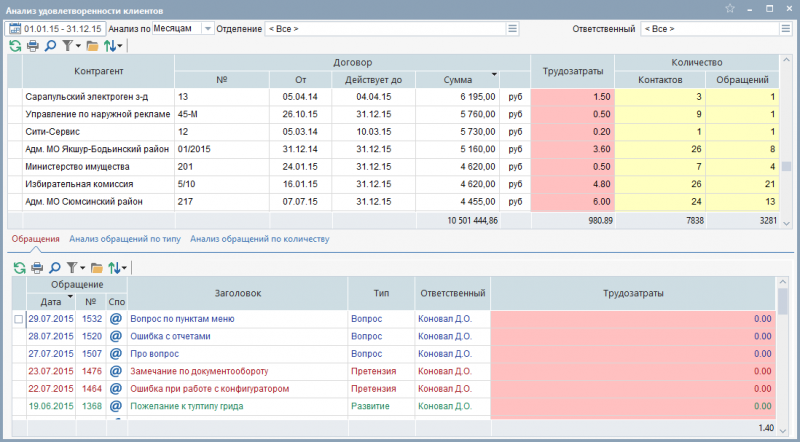The width and height of the screenshot is (800, 442).
Task: Click email icon for request 1507
Action: [x=116, y=353]
